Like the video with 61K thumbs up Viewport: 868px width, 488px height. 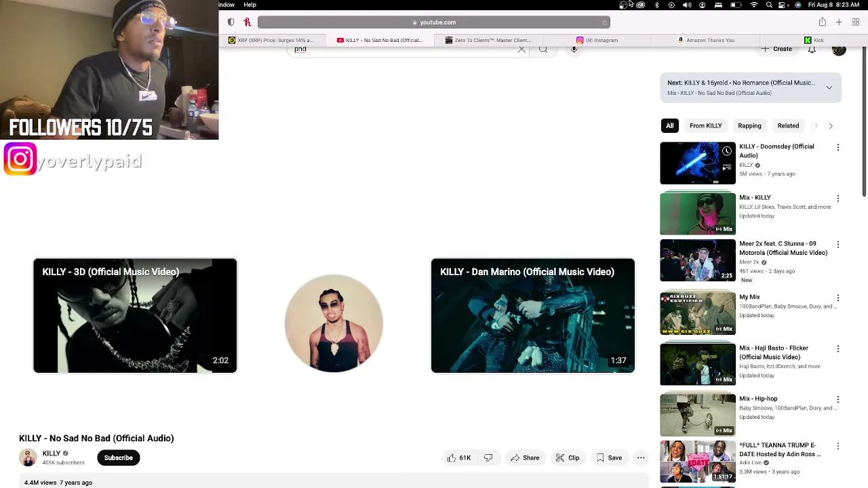tap(458, 458)
